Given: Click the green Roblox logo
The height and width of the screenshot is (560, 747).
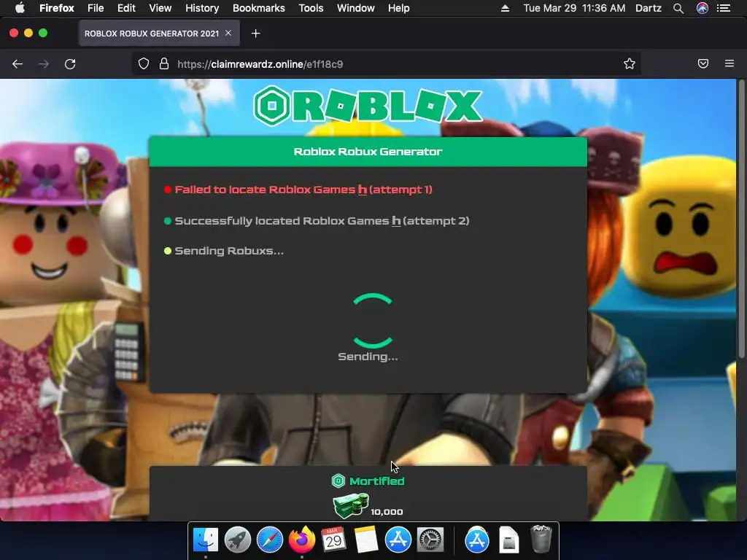Looking at the screenshot, I should tap(368, 106).
